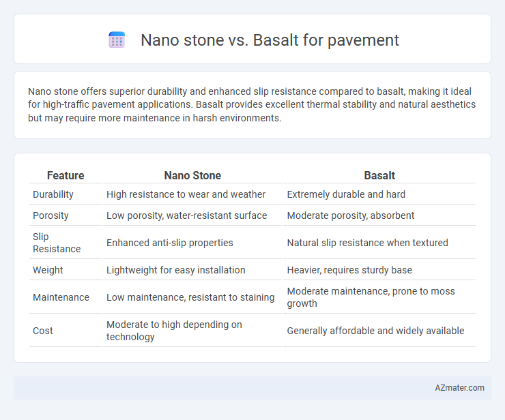
Task: Open the AZmater.com footer link
Action: click(x=459, y=388)
